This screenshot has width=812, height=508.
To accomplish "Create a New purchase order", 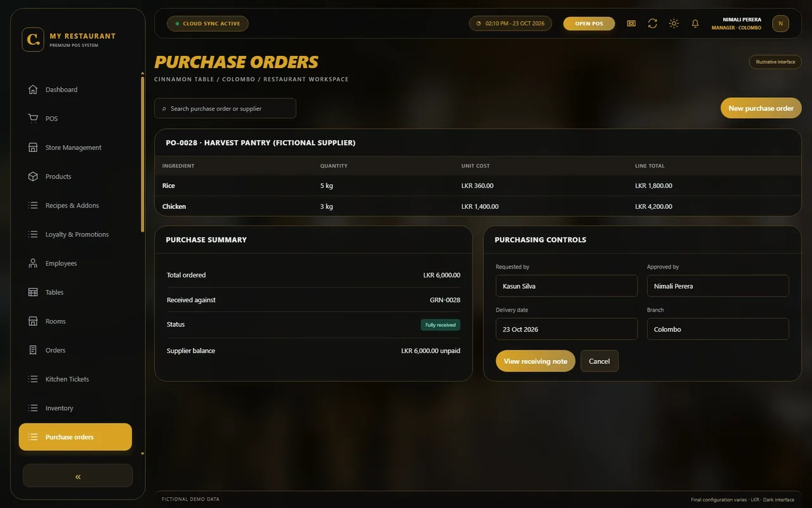I will point(761,108).
